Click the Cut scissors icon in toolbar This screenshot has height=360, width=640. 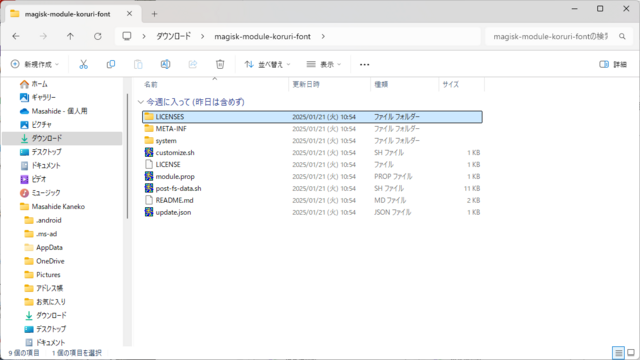[83, 64]
